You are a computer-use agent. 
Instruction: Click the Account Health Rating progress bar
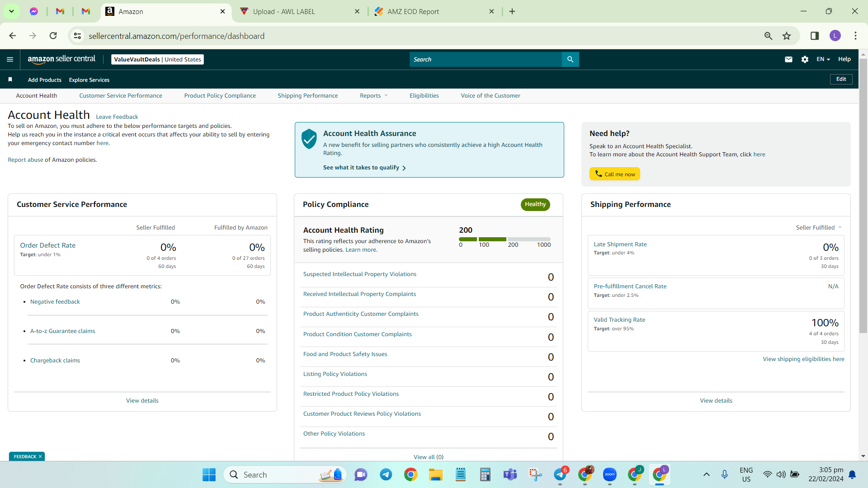coord(505,239)
